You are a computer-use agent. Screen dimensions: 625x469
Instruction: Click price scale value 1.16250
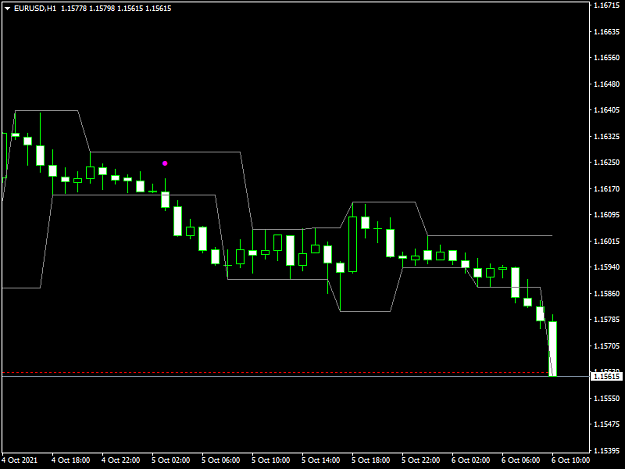tap(607, 162)
